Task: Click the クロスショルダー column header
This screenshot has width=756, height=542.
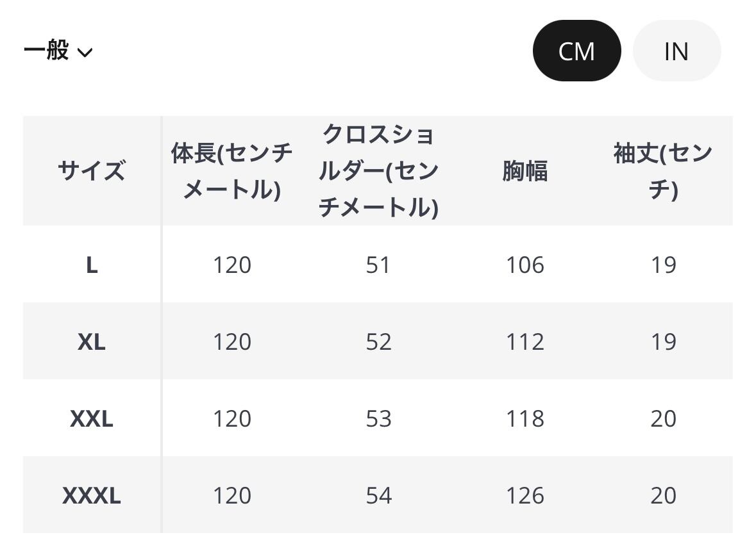Action: pyautogui.click(x=378, y=171)
